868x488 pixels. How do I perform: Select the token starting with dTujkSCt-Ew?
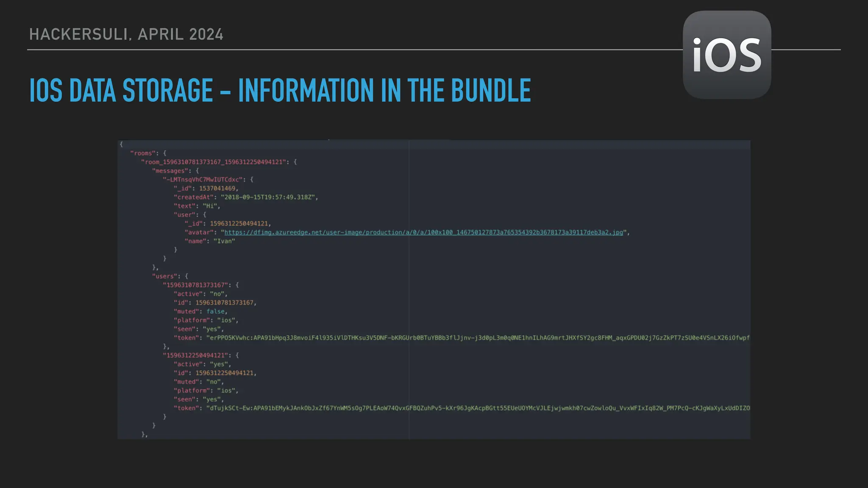(x=478, y=408)
